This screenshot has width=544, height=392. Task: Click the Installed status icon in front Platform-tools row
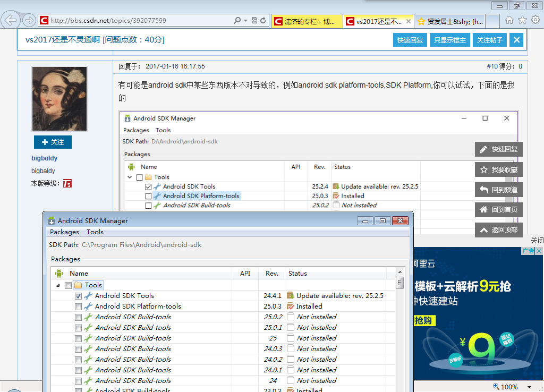[x=291, y=306]
